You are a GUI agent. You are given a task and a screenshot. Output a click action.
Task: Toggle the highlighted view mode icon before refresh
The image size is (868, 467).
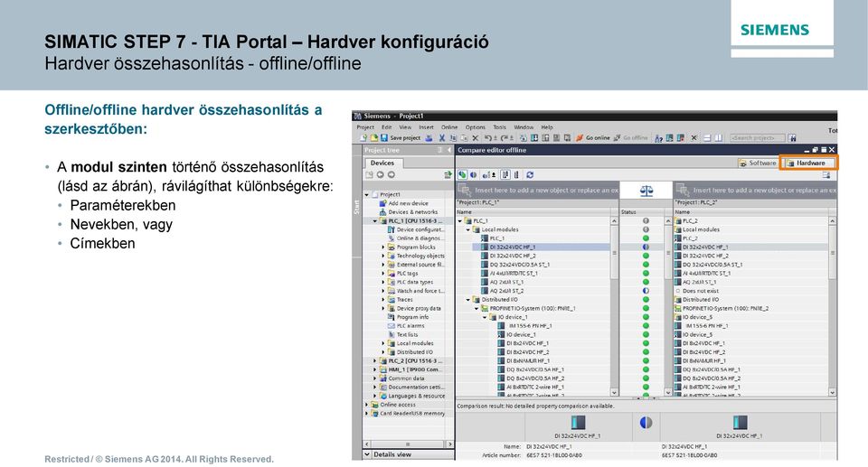coord(505,175)
